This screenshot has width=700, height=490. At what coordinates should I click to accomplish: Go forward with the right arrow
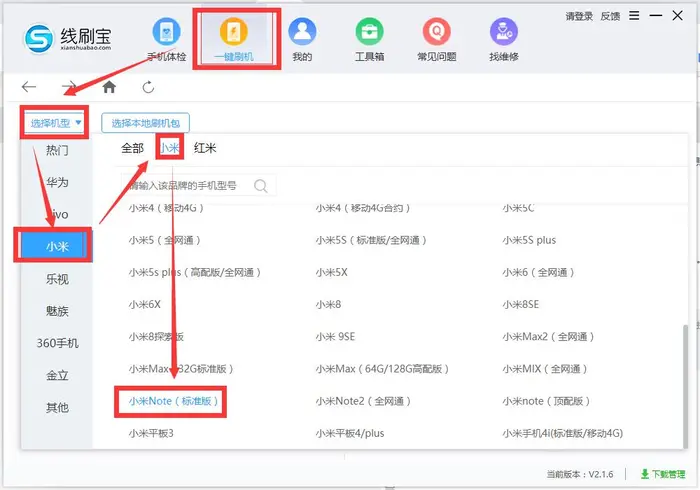[68, 87]
